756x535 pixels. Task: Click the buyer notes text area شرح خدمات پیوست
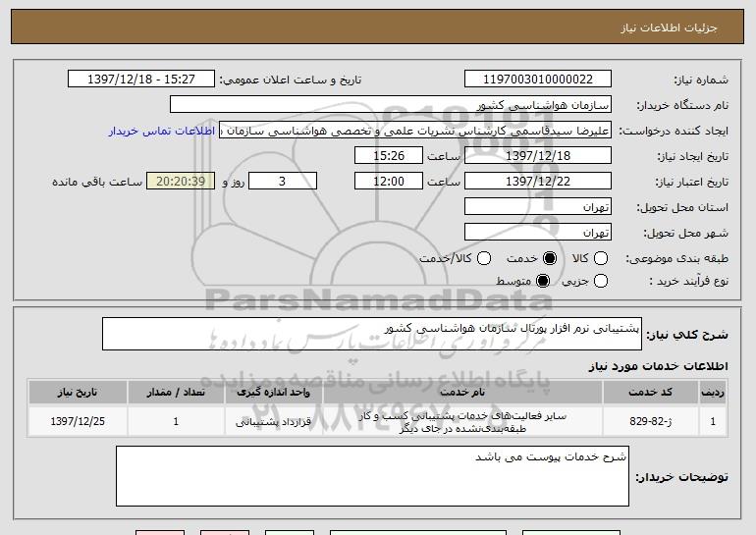click(372, 476)
